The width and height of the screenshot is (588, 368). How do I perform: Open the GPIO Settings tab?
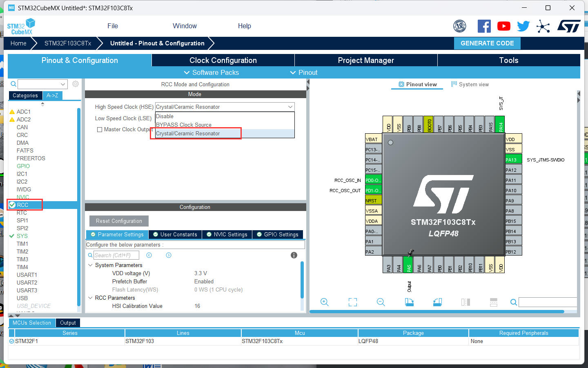click(278, 234)
